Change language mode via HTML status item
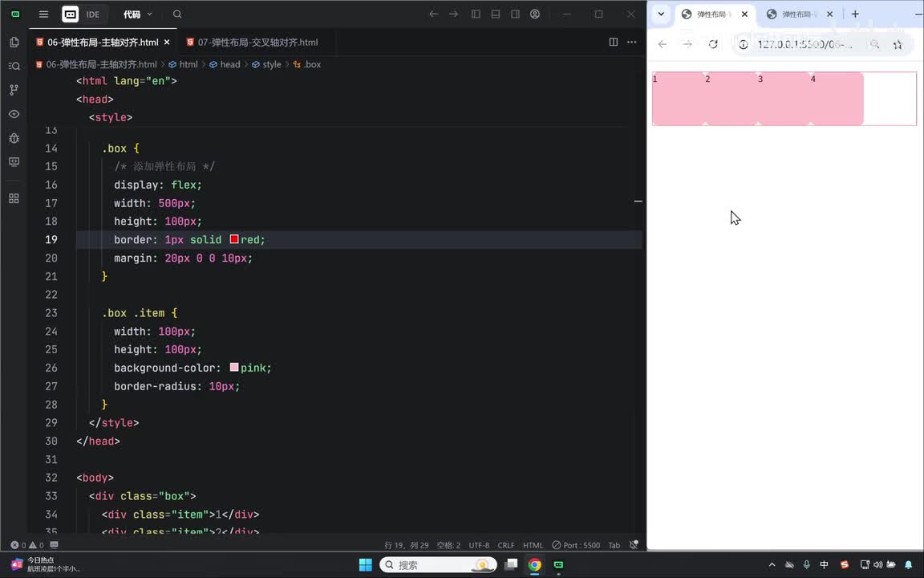This screenshot has width=924, height=578. 533,545
